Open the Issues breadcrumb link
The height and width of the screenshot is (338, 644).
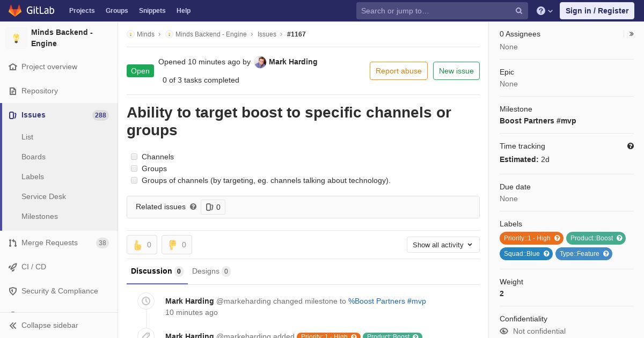[267, 34]
